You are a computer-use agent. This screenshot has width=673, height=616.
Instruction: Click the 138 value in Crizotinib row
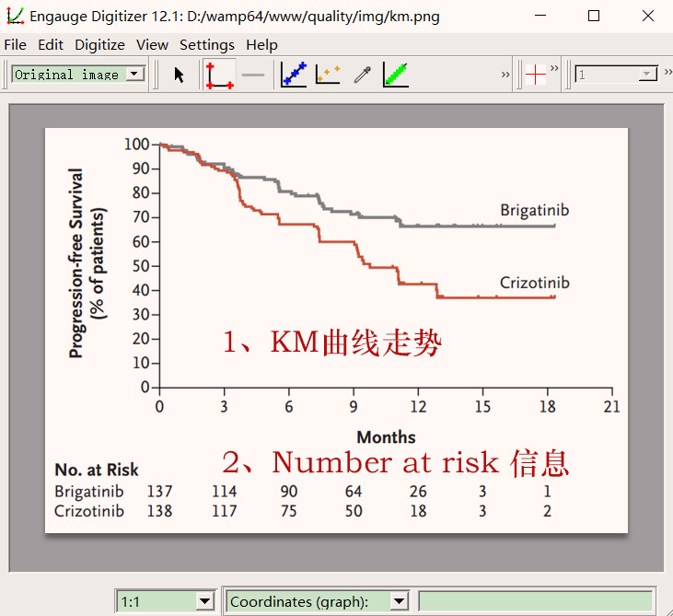click(159, 511)
